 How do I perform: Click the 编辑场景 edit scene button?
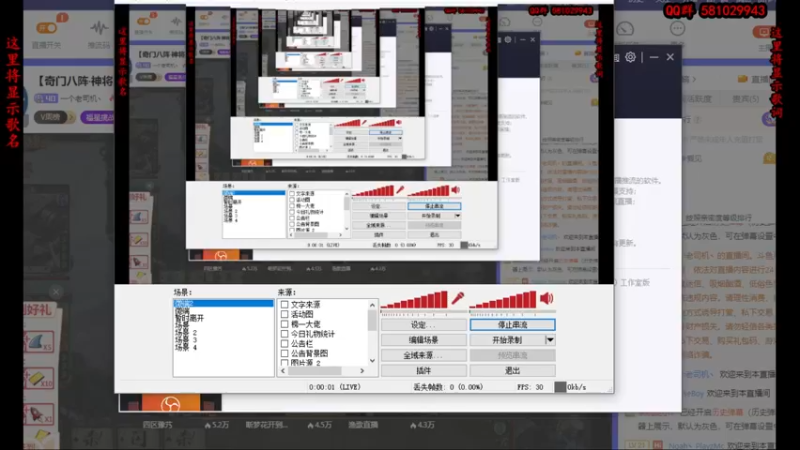click(x=423, y=340)
